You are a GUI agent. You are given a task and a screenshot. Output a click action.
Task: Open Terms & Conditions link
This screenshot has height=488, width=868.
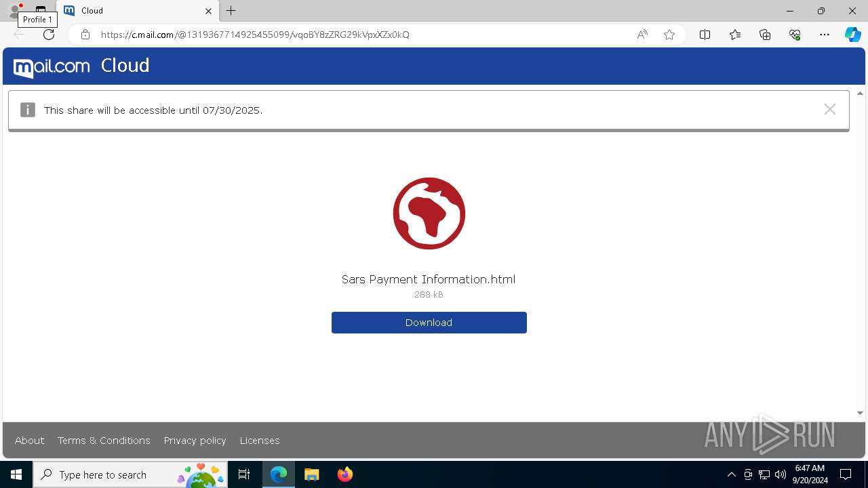pyautogui.click(x=104, y=441)
